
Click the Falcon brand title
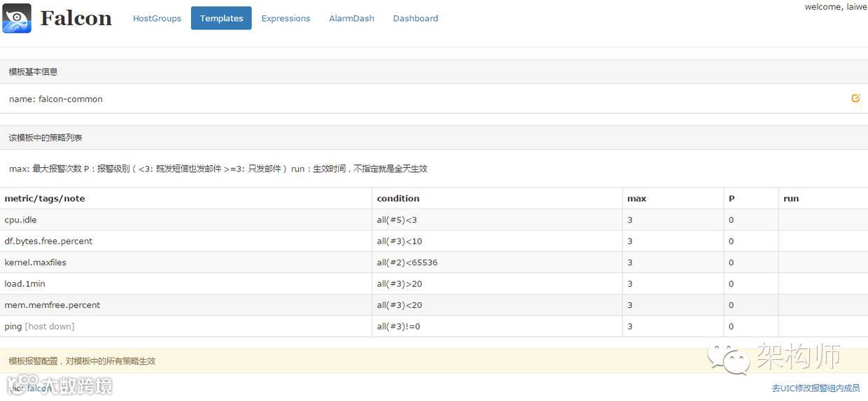(76, 18)
